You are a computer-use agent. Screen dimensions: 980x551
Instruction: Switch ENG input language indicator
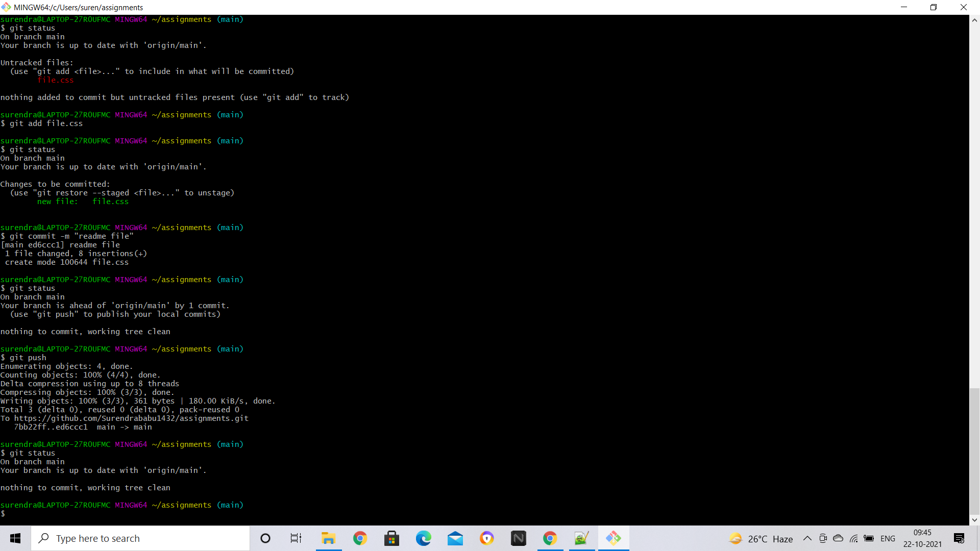[x=888, y=538]
